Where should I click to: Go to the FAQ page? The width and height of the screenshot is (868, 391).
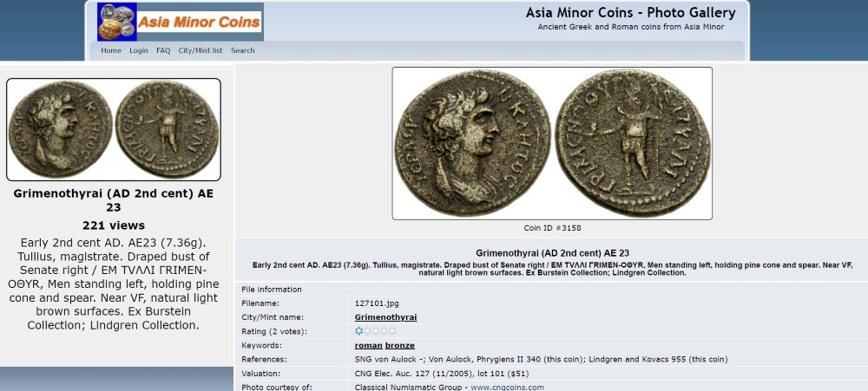[x=163, y=50]
